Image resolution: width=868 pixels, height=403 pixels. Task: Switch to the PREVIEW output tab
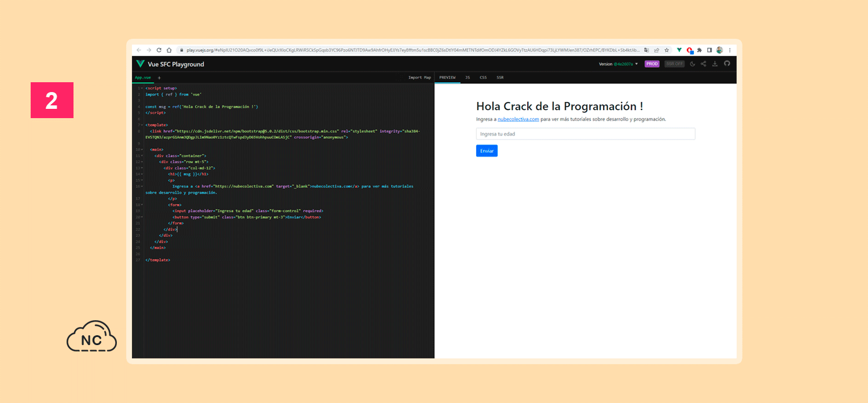447,78
